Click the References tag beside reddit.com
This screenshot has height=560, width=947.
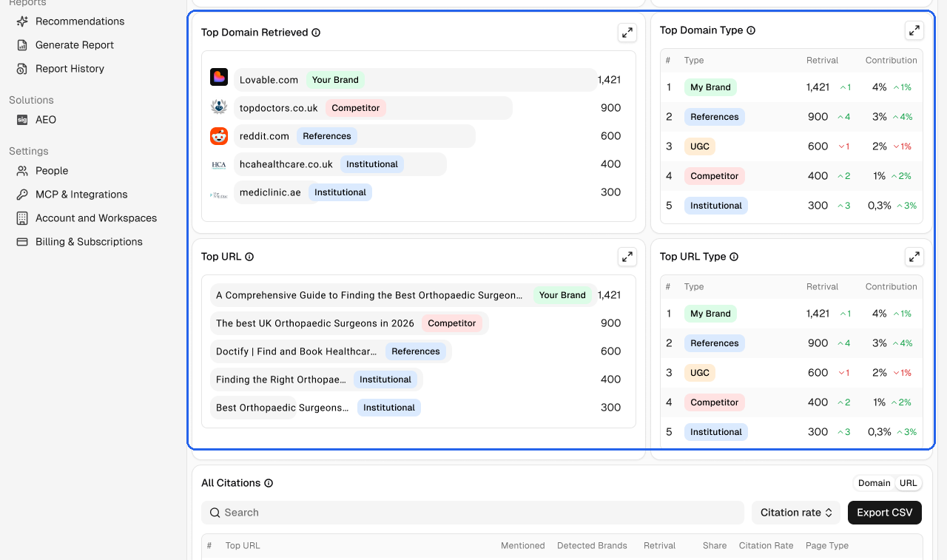coord(327,136)
